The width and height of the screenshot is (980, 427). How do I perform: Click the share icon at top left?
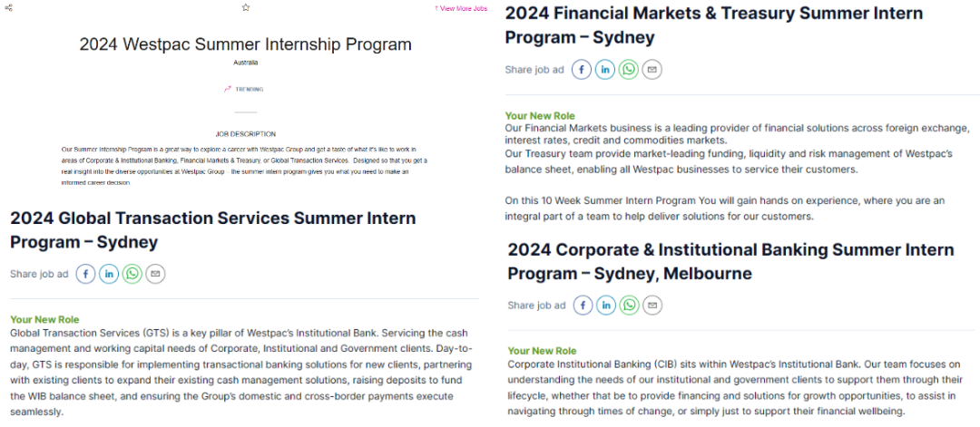tap(9, 8)
